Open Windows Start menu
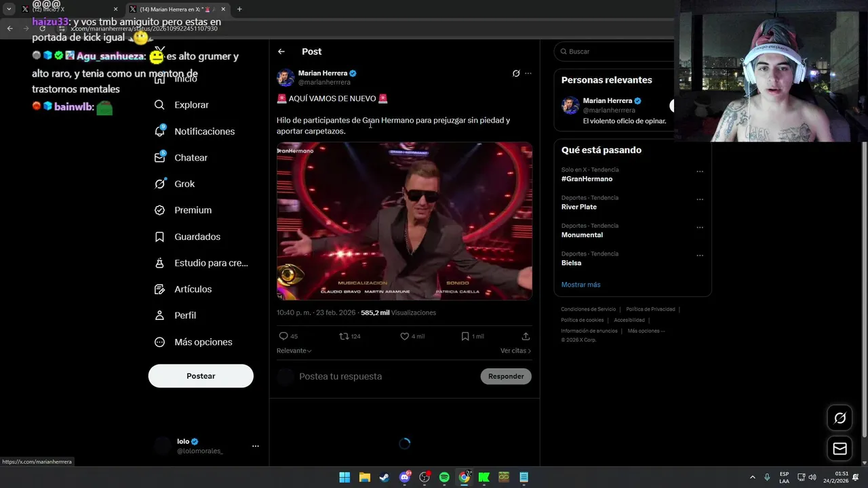Viewport: 868px width, 488px height. (344, 477)
